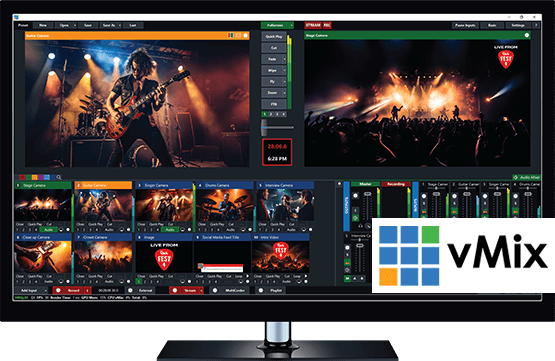The image size is (555, 361).
Task: Open the Fullscreen dropdown arrow
Action: click(291, 25)
